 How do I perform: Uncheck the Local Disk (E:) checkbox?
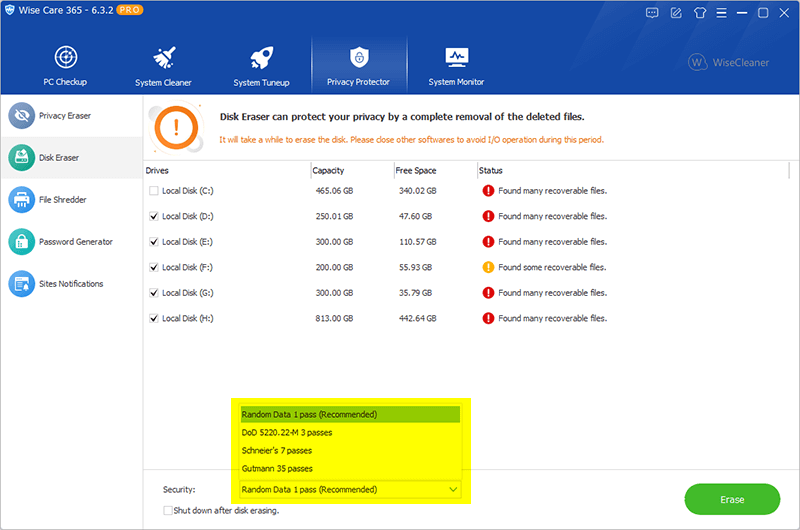[154, 242]
